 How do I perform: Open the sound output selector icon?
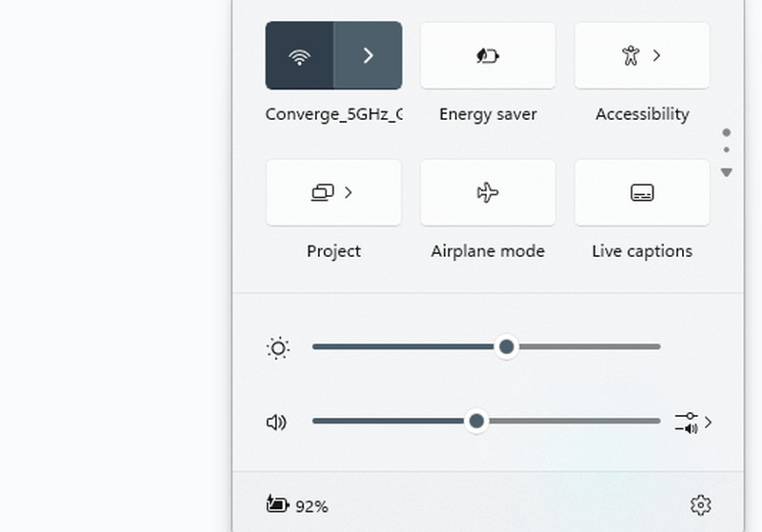click(692, 422)
